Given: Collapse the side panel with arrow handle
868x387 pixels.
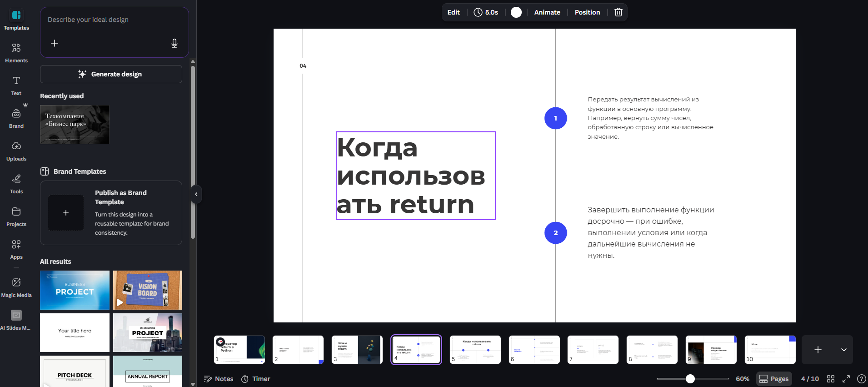Looking at the screenshot, I should click(x=196, y=194).
